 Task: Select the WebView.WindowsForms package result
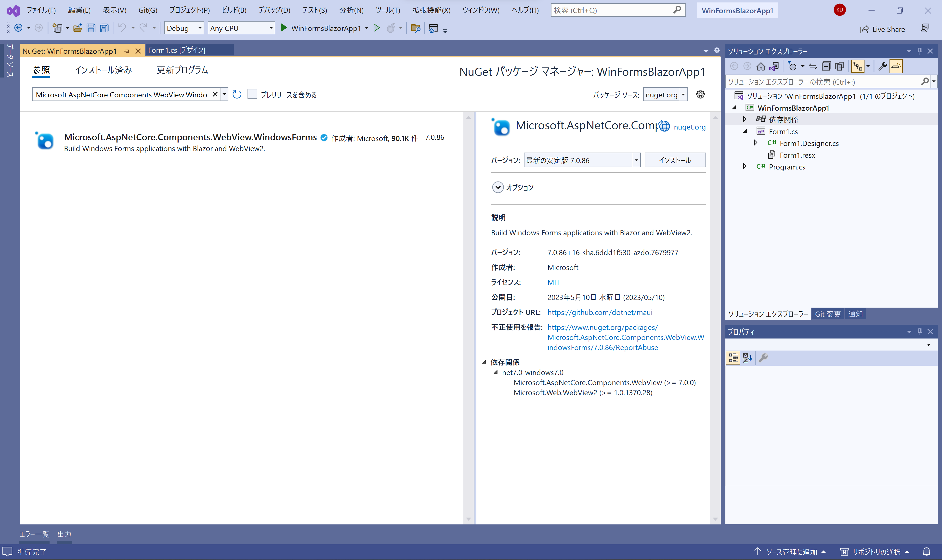pos(242,142)
